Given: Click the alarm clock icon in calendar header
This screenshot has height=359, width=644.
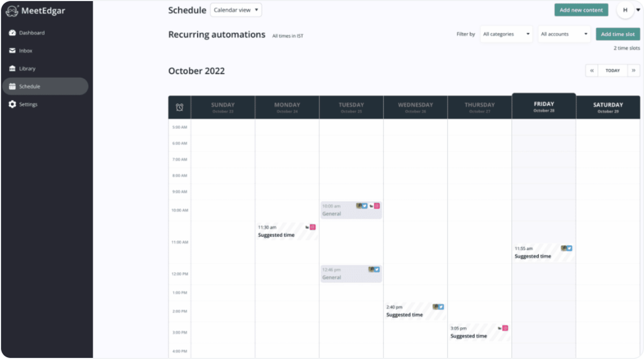Looking at the screenshot, I should click(x=180, y=107).
